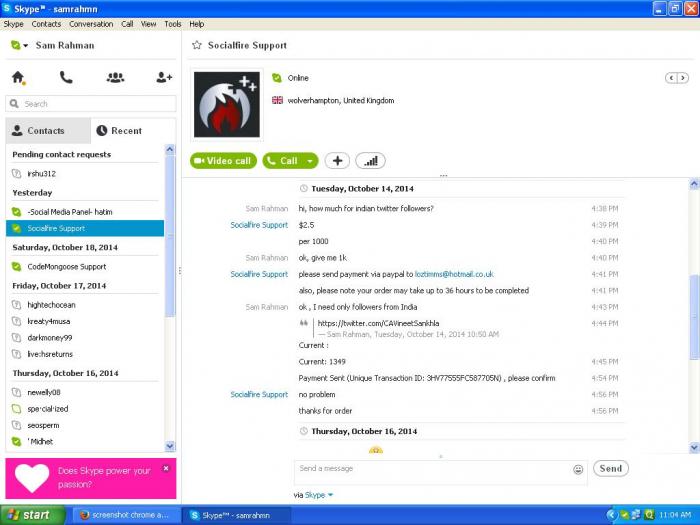Click Skype samrahmn taskbar button
This screenshot has height=525, width=700.
coord(237,515)
